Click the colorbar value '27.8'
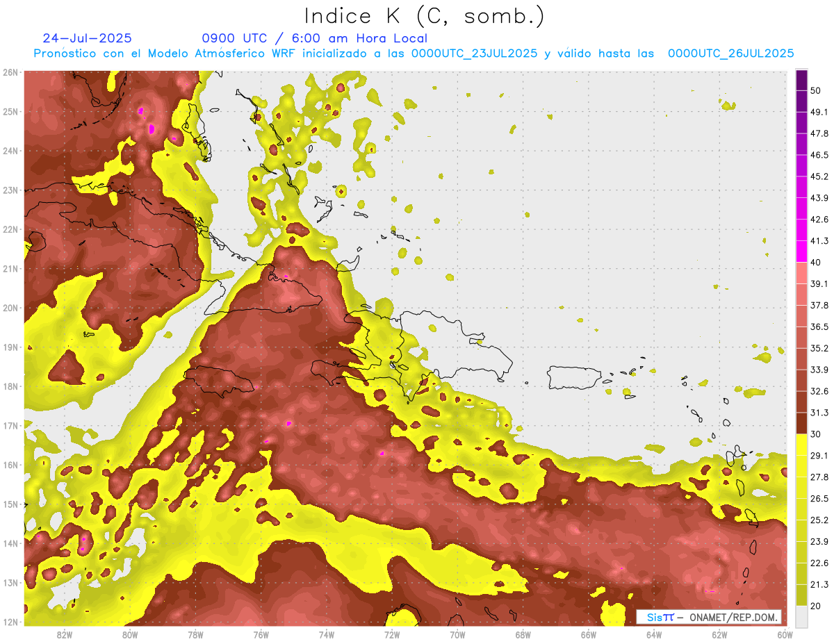 819,477
